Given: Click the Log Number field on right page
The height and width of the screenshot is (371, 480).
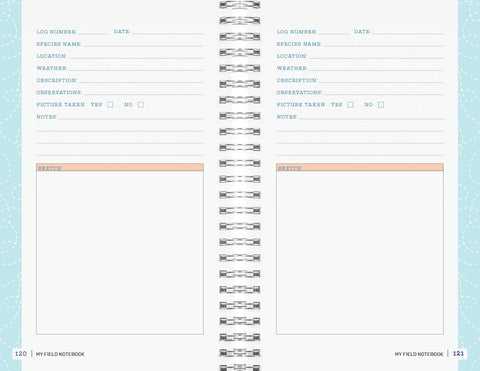Looking at the screenshot, I should pos(334,32).
